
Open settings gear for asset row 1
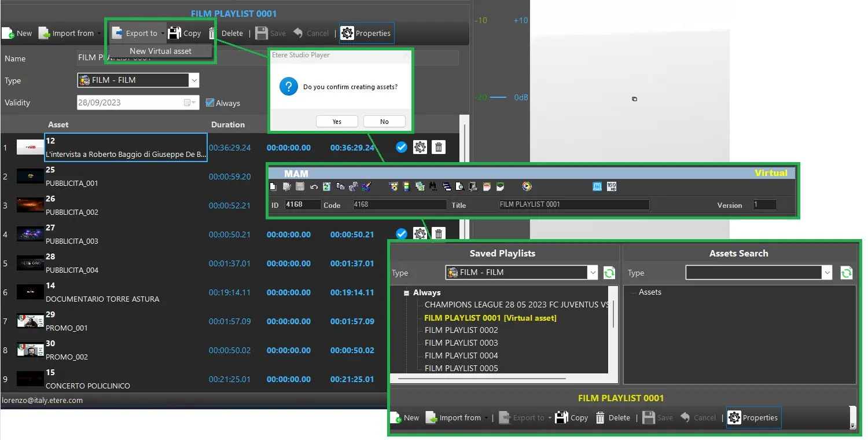pyautogui.click(x=420, y=148)
